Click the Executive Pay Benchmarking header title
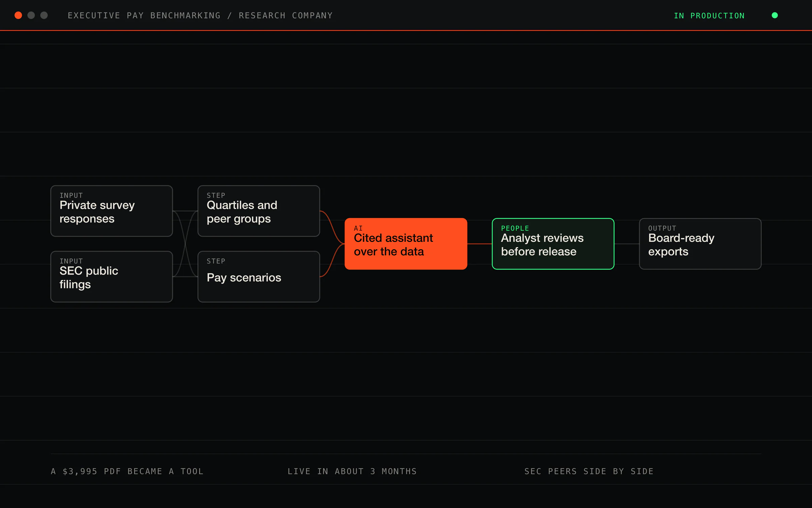Image resolution: width=812 pixels, height=508 pixels. (x=200, y=16)
